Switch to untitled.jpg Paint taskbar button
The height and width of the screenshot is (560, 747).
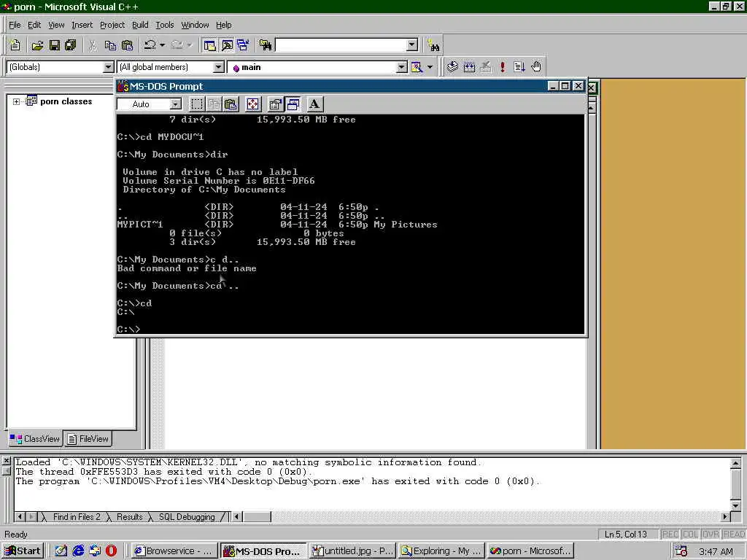(352, 551)
